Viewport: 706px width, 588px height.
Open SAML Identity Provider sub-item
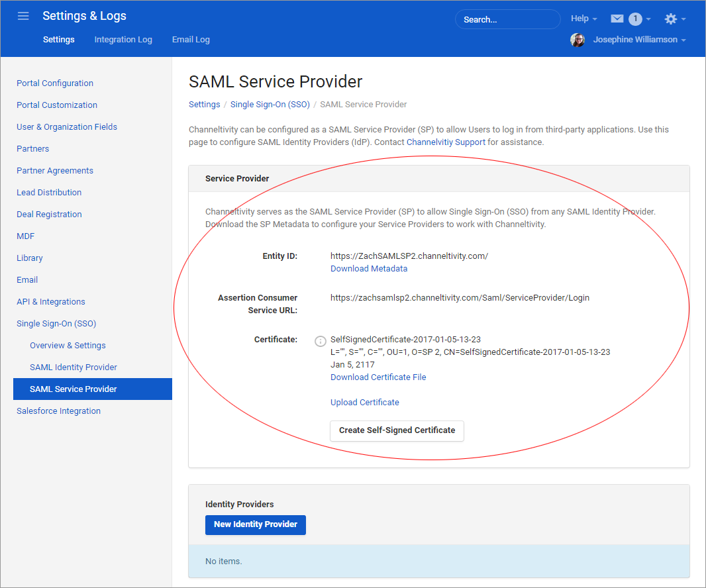pos(74,367)
